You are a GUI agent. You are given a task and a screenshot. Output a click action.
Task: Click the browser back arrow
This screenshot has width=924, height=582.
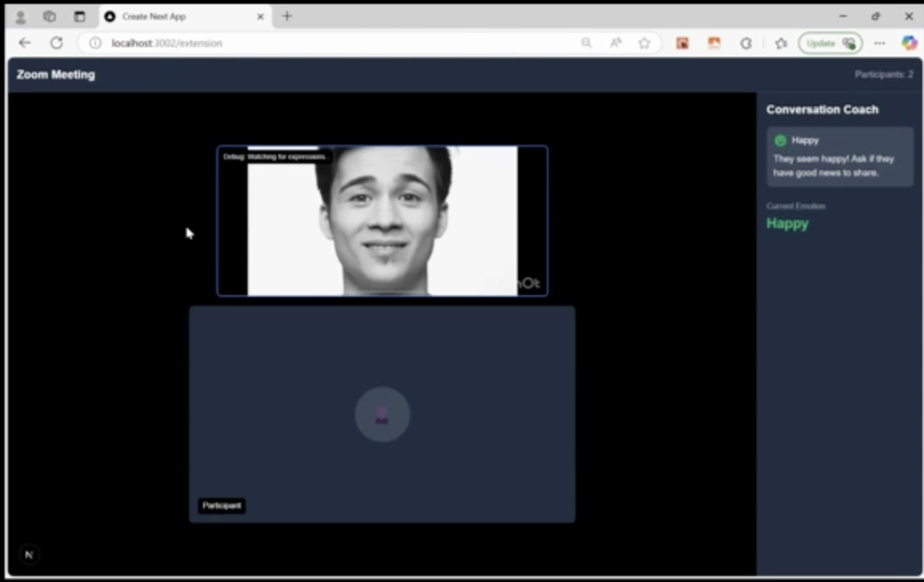point(24,43)
